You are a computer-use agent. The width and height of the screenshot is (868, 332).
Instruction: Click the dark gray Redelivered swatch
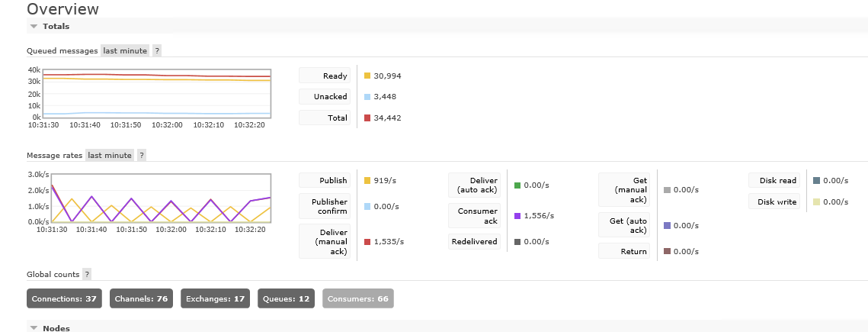pyautogui.click(x=517, y=242)
